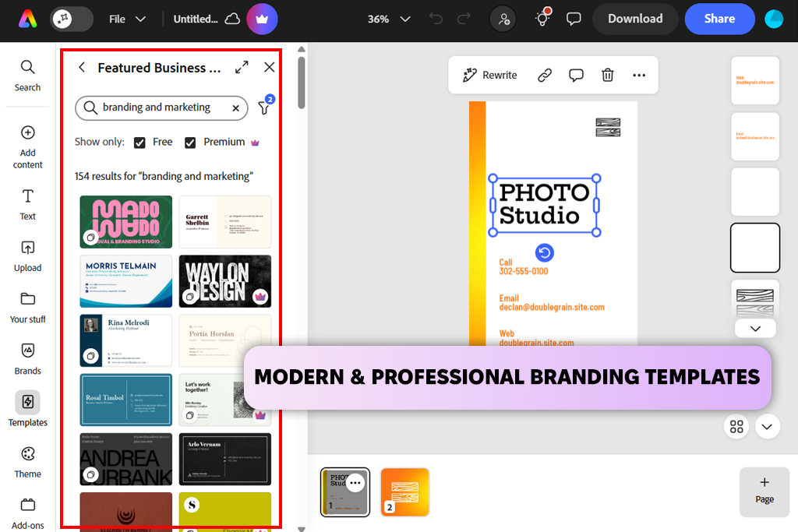Click the wood grain logo on canvas
The image size is (798, 532).
pos(608,128)
